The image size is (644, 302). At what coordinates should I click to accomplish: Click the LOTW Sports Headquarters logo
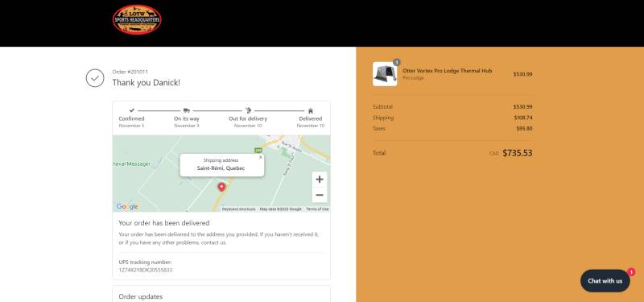tap(137, 19)
